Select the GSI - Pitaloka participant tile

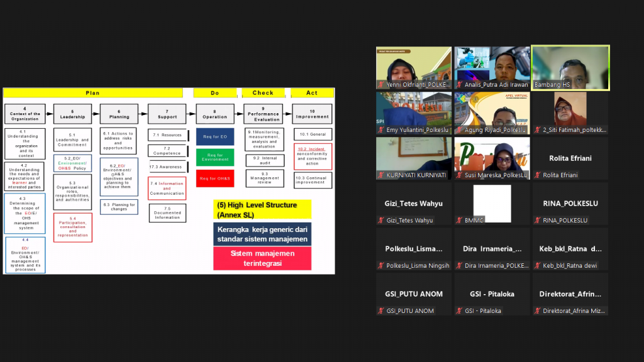[492, 294]
